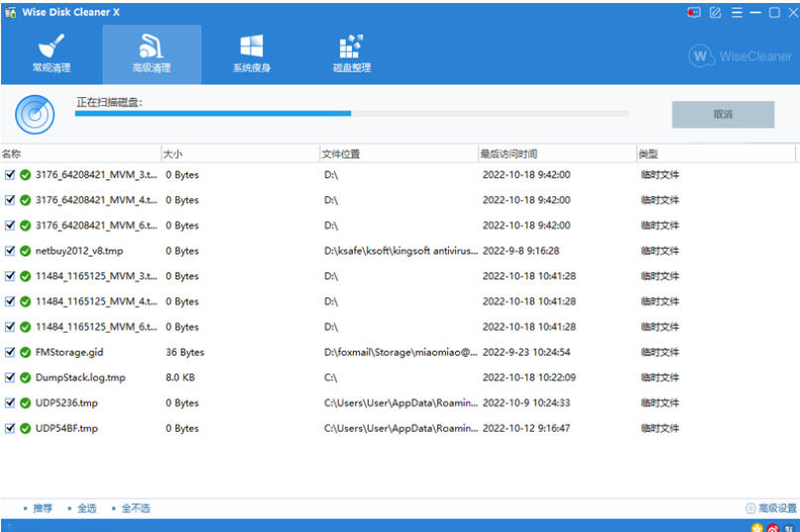This screenshot has width=800, height=532.
Task: Open 磁盘整理 defrag blocks icon
Action: point(352,54)
